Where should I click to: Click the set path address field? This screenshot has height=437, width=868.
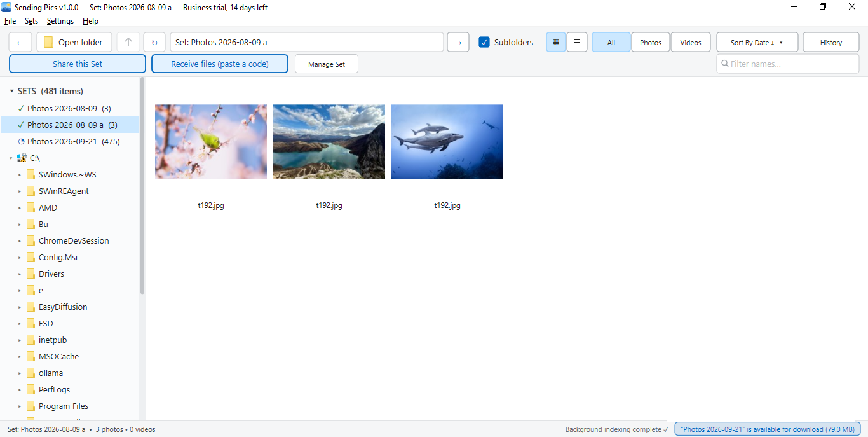[x=306, y=43]
